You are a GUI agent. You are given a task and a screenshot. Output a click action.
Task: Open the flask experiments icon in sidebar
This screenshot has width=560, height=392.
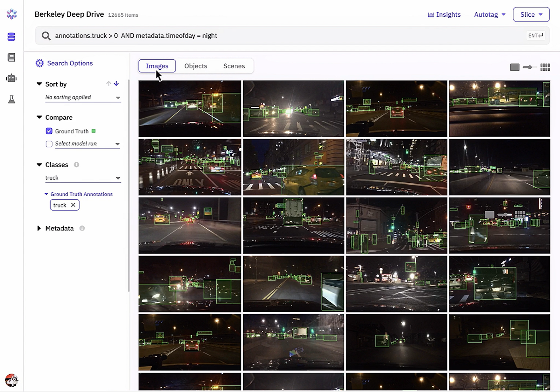click(12, 99)
